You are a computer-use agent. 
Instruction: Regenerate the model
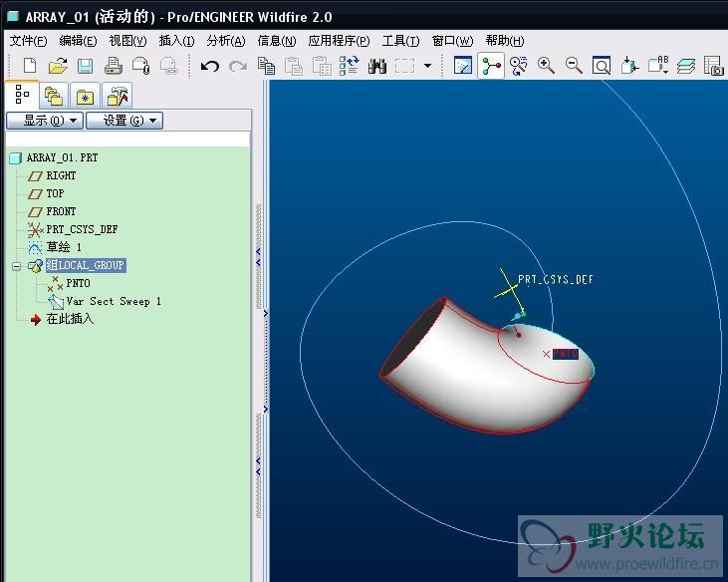[350, 66]
